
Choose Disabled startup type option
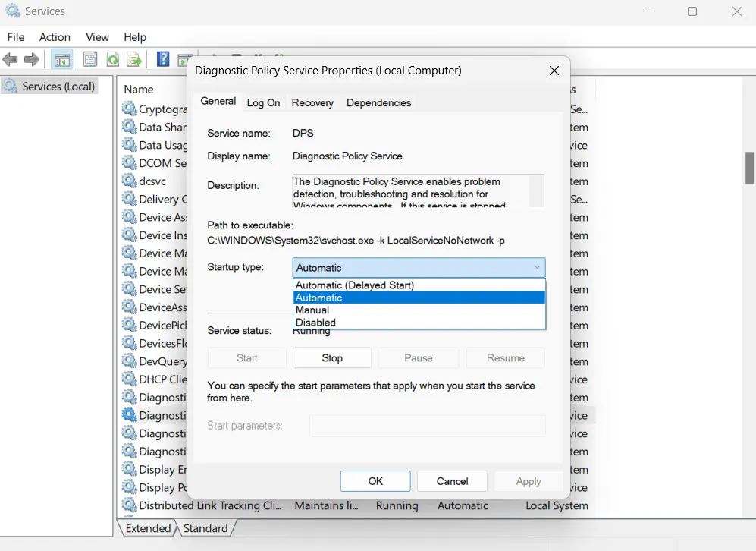(x=419, y=323)
